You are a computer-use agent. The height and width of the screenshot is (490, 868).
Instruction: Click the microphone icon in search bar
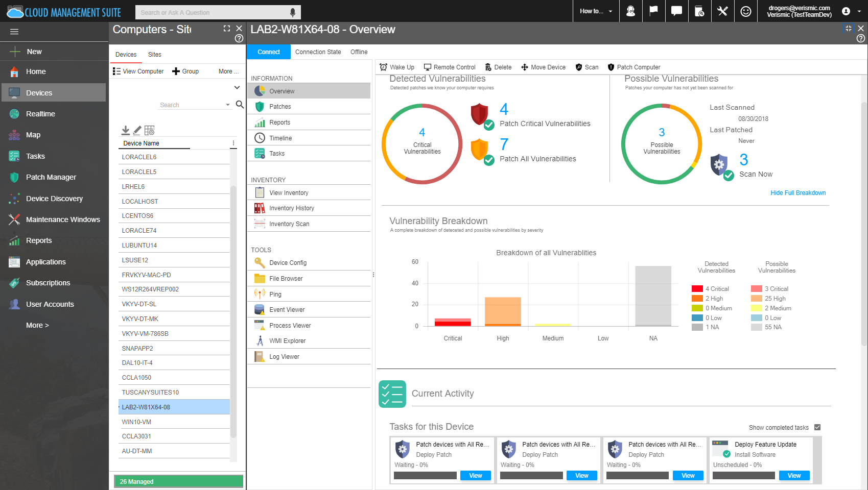(x=293, y=12)
